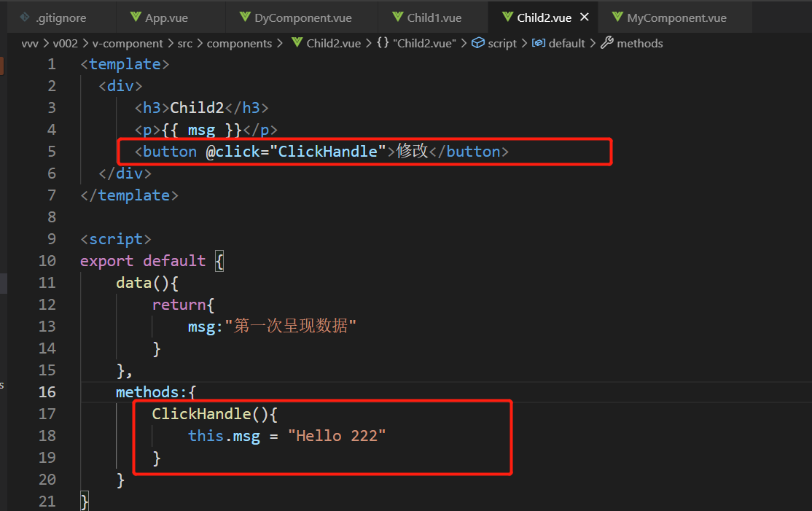This screenshot has width=812, height=511.
Task: Click the curly braces breadcrumb icon
Action: [383, 42]
